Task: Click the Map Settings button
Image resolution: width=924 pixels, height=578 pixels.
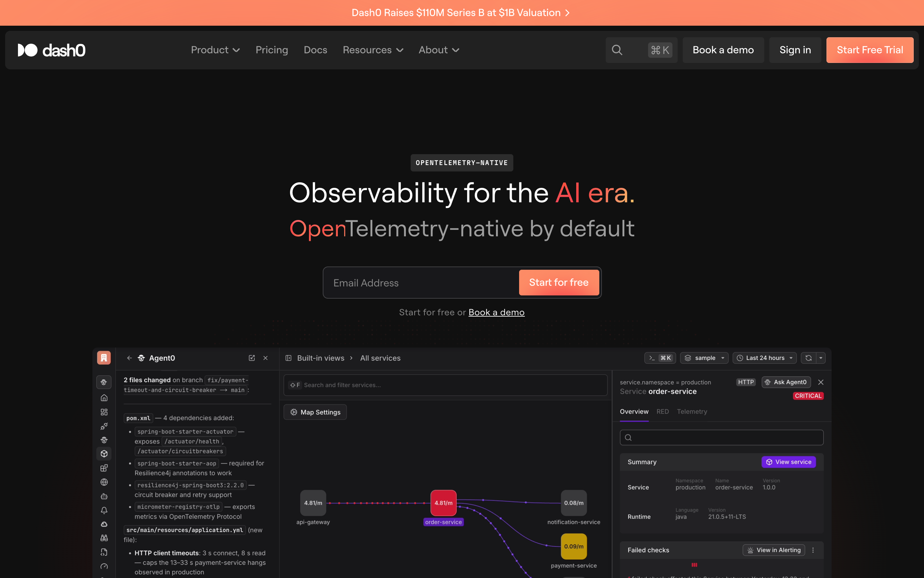Action: (315, 412)
